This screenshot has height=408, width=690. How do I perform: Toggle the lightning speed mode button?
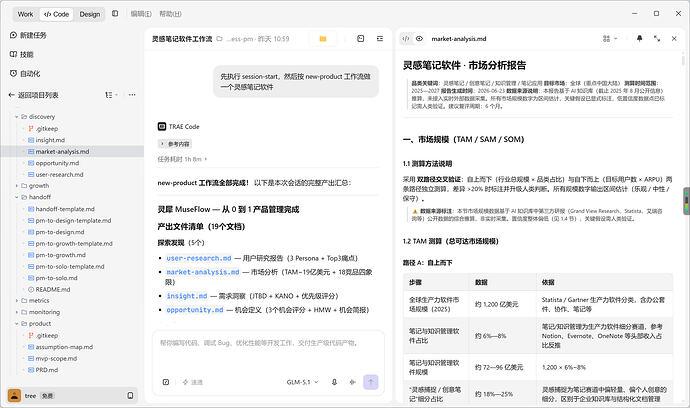(193, 382)
